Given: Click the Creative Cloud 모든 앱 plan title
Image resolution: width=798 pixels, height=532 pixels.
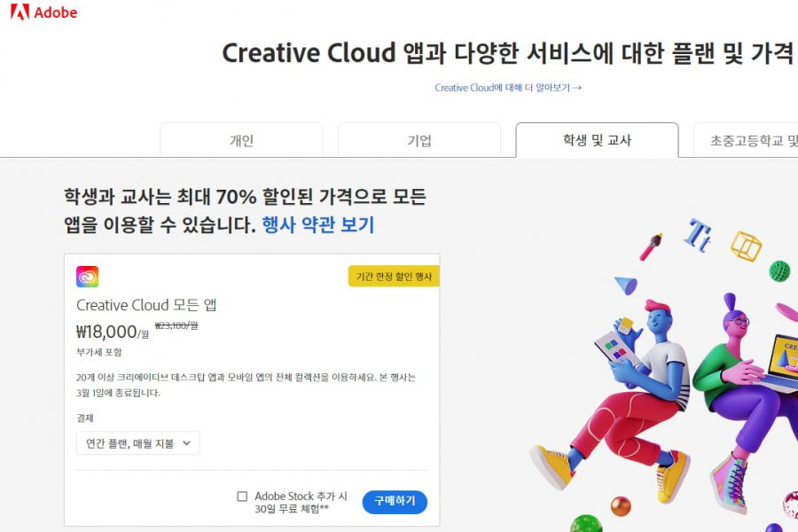Looking at the screenshot, I should tap(146, 305).
